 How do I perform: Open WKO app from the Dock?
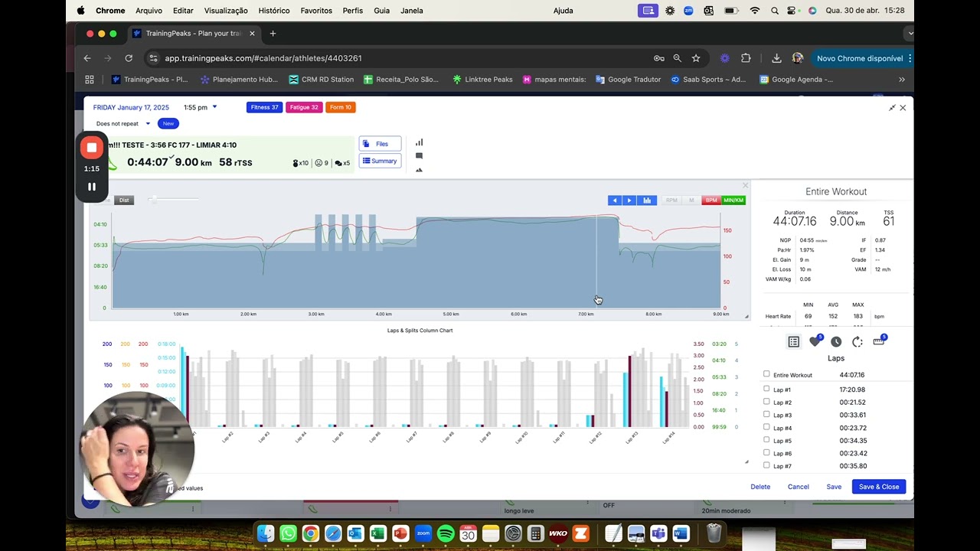[x=558, y=533]
